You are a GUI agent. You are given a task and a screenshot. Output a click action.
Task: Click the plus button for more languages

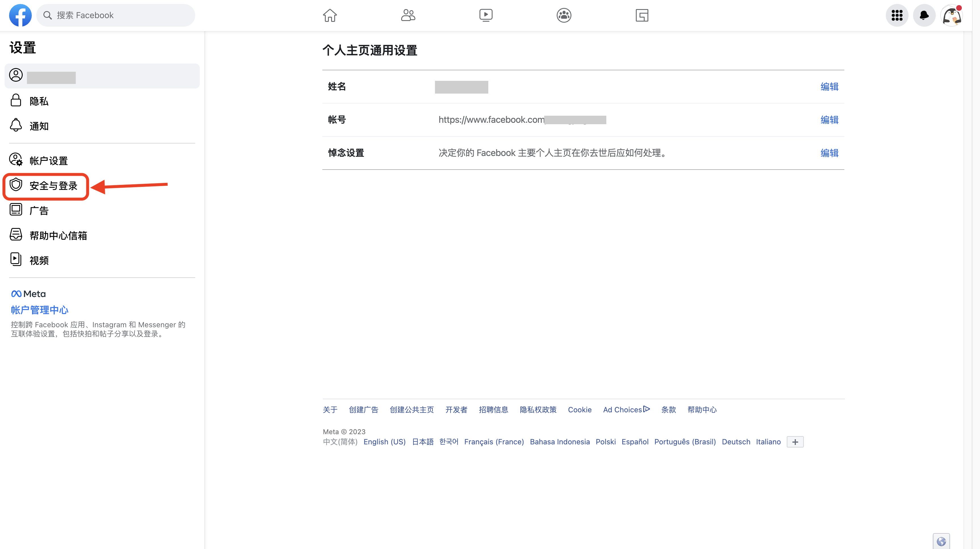[795, 442]
